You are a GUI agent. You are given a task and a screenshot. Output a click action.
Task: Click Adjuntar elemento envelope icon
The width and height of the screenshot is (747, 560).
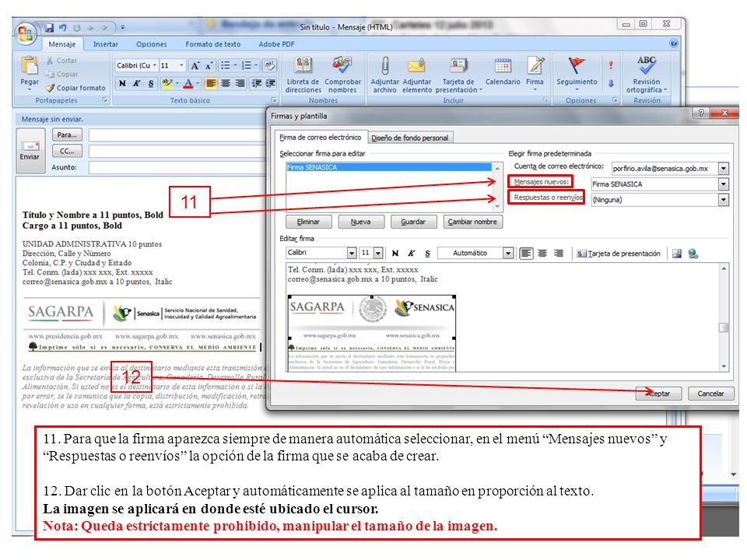tap(417, 75)
